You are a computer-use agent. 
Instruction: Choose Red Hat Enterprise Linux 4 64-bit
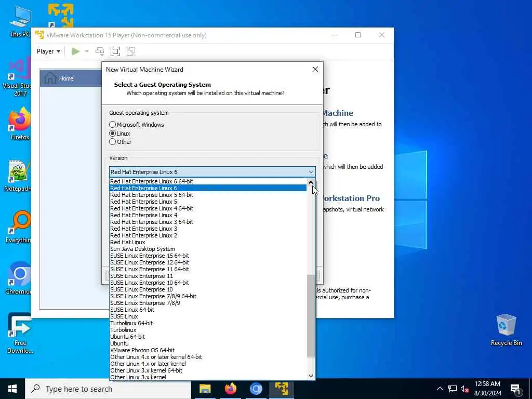(x=208, y=208)
